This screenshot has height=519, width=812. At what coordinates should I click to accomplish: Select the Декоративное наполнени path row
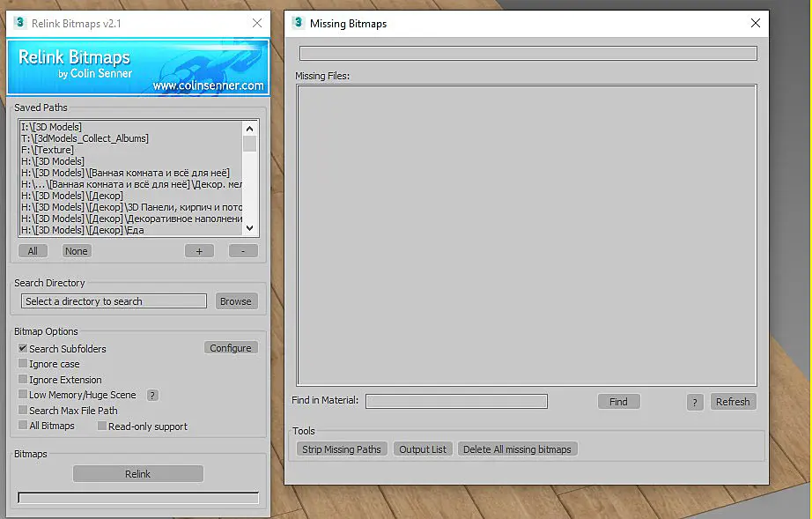(x=131, y=218)
